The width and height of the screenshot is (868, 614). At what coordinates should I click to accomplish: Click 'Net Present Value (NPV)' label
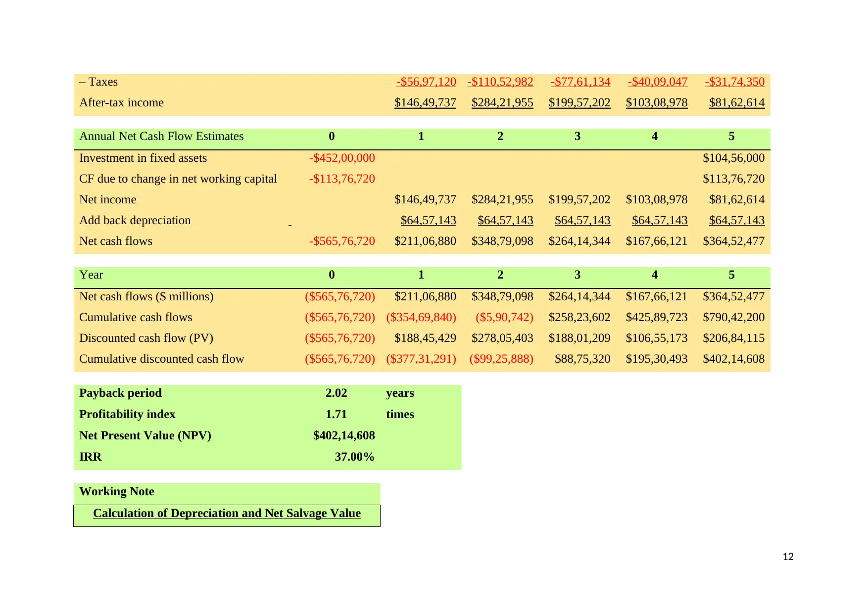point(145,436)
